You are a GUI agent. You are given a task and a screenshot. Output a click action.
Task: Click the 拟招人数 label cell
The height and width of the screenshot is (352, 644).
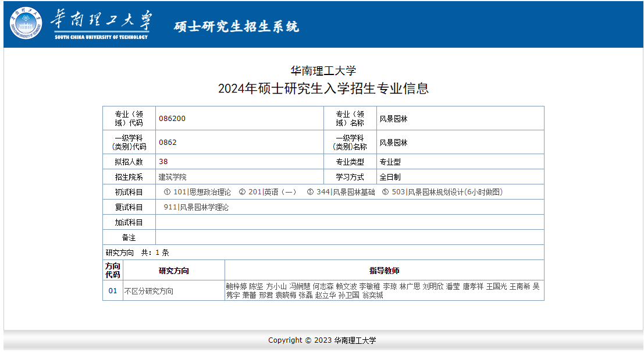(x=129, y=161)
